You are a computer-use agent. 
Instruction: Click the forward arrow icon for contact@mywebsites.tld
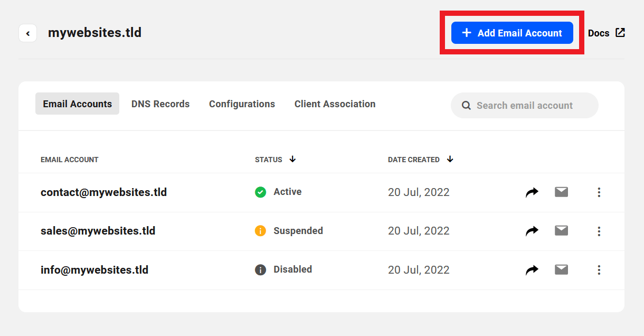[x=532, y=192]
